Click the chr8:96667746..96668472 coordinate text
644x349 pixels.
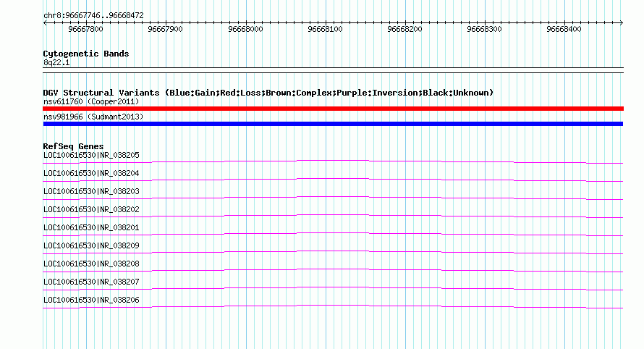pyautogui.click(x=93, y=16)
